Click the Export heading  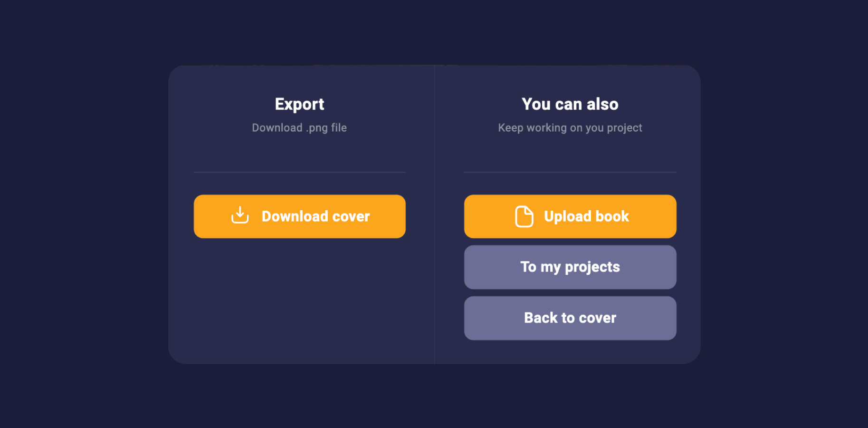point(299,104)
